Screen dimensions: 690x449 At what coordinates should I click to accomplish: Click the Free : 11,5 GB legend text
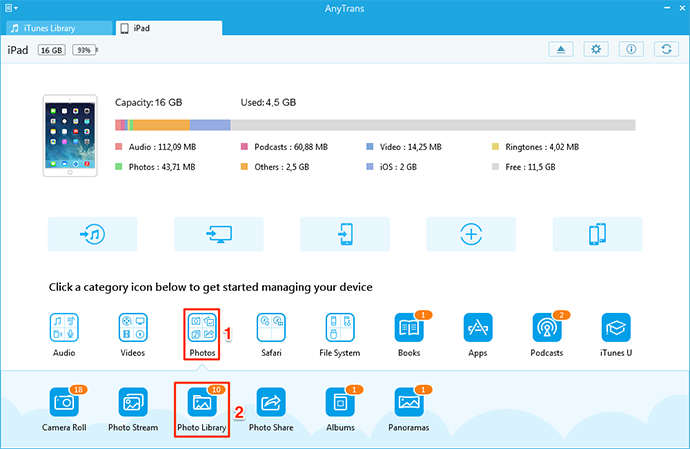coord(530,167)
